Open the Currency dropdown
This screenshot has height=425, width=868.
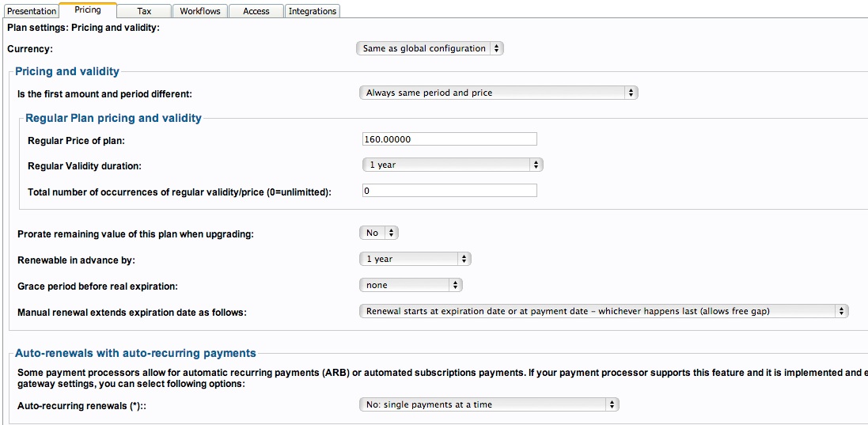point(430,49)
